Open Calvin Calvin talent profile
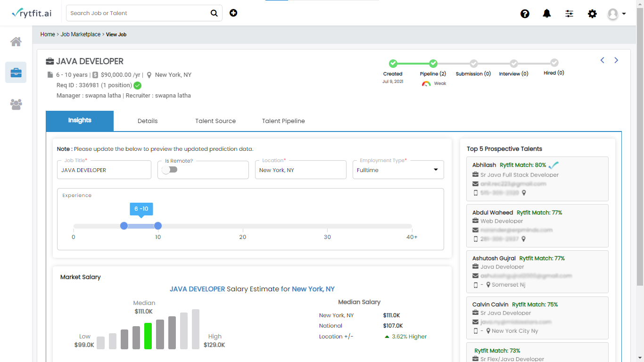 [x=490, y=304]
